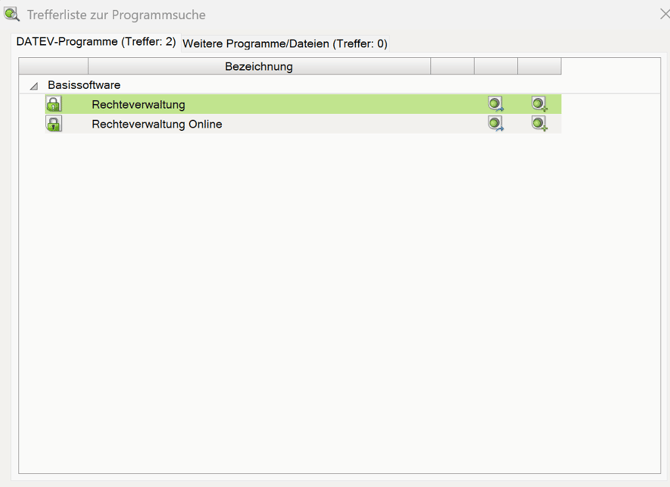Click the Programmsuche magnifier icon in title bar
This screenshot has height=487, width=670.
[x=12, y=14]
